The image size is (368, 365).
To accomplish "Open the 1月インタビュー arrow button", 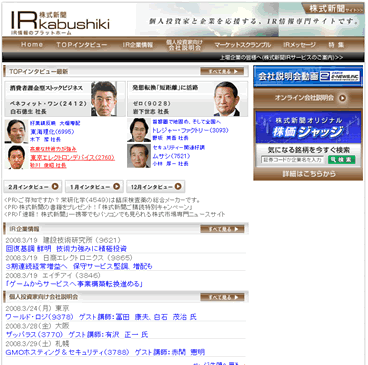I will tap(94, 187).
